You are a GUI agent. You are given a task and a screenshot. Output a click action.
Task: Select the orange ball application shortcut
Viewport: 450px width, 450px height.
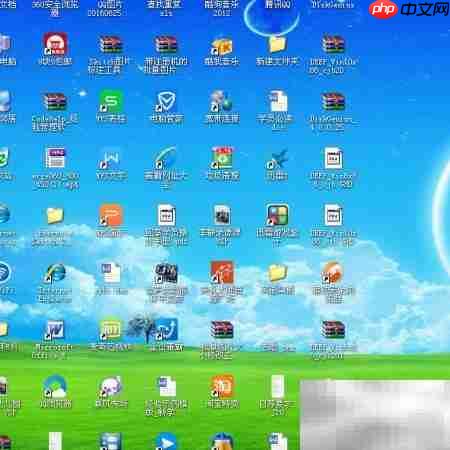point(332,272)
